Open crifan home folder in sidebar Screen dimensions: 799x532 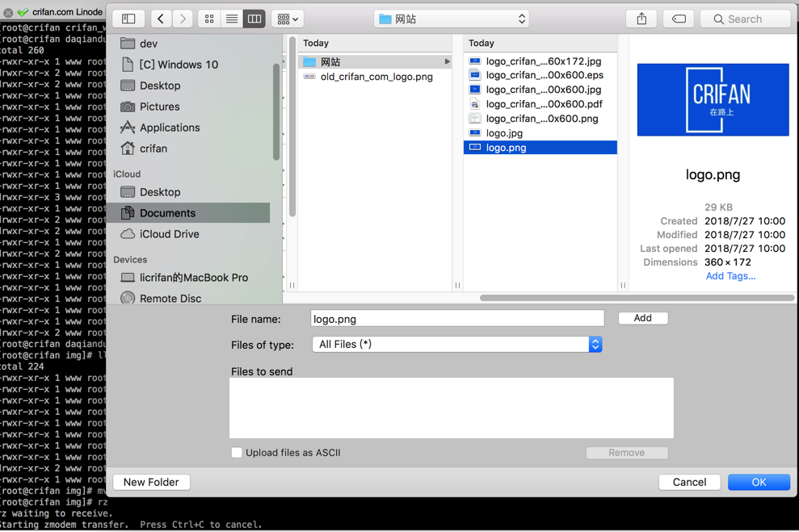click(188, 149)
